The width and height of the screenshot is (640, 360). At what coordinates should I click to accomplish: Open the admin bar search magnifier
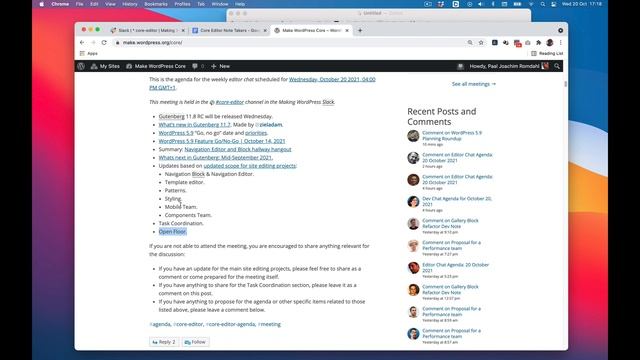557,66
